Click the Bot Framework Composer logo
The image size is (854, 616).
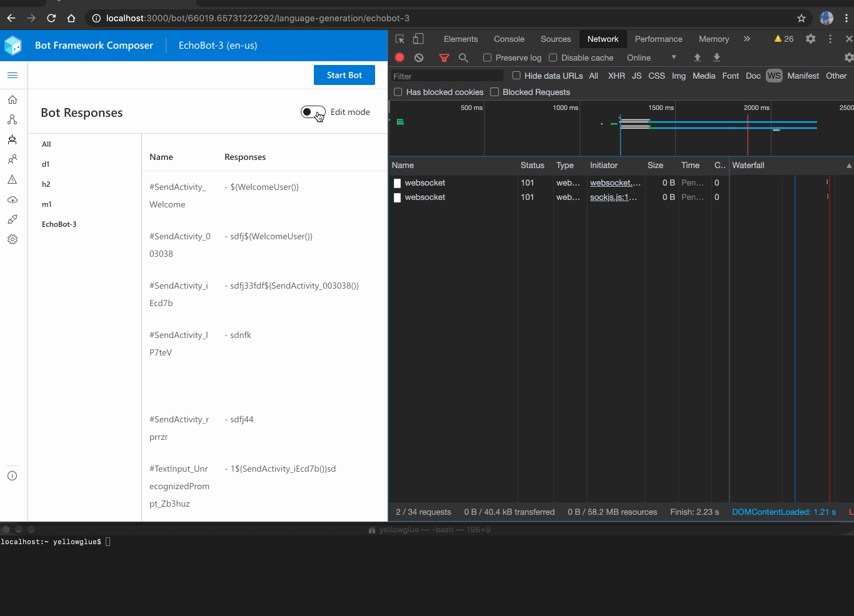tap(13, 46)
